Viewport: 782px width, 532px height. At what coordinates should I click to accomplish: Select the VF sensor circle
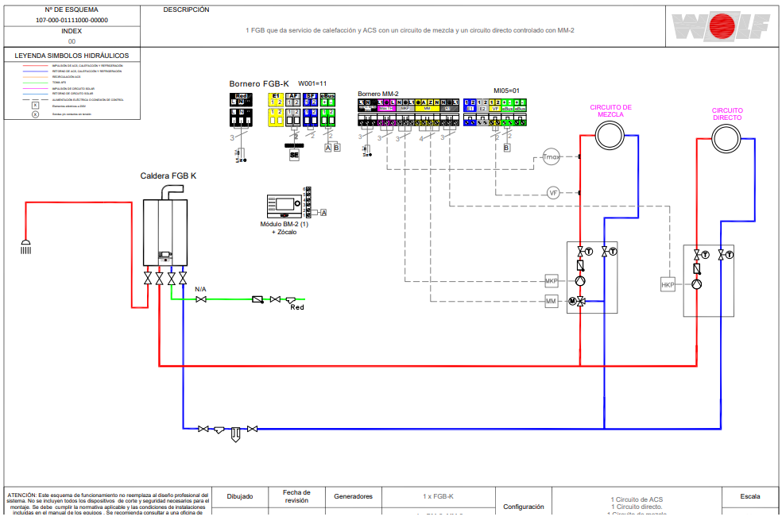(x=553, y=193)
